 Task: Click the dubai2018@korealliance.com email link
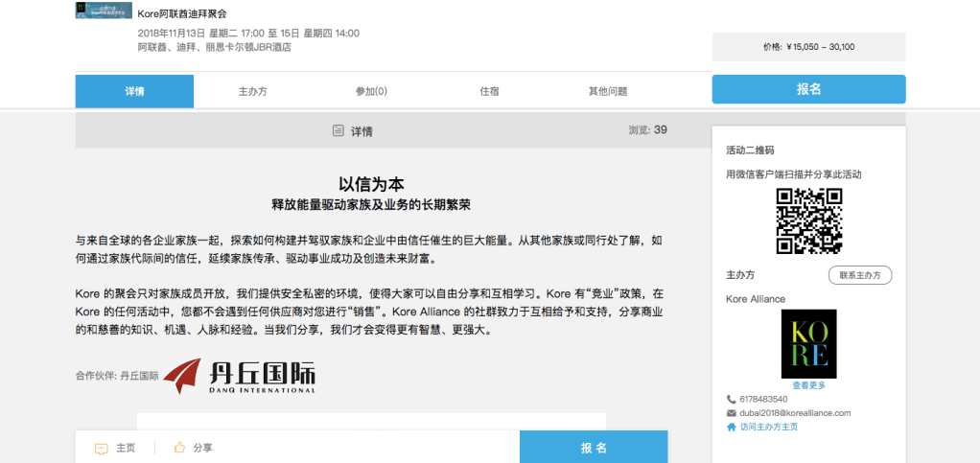pyautogui.click(x=795, y=413)
